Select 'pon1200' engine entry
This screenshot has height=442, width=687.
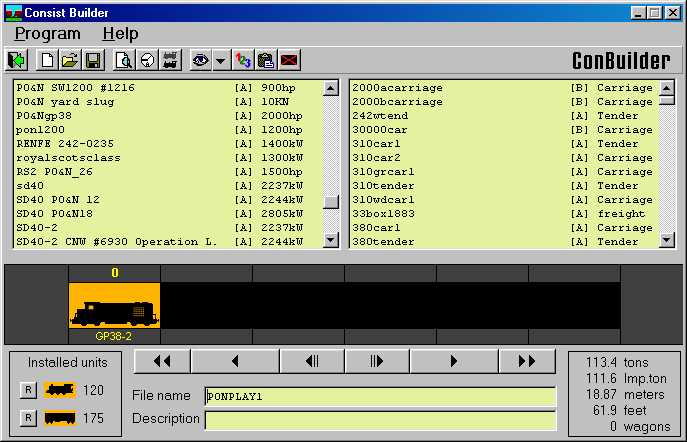pyautogui.click(x=168, y=130)
